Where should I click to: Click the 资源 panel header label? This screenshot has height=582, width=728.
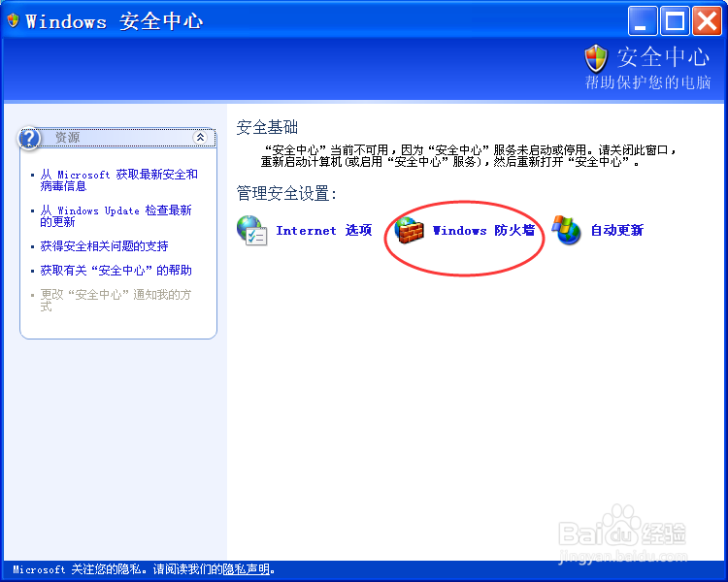click(67, 138)
